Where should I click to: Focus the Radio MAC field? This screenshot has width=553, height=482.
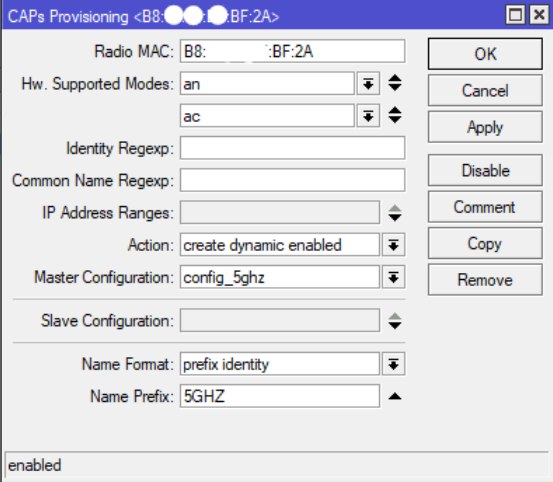pyautogui.click(x=292, y=51)
